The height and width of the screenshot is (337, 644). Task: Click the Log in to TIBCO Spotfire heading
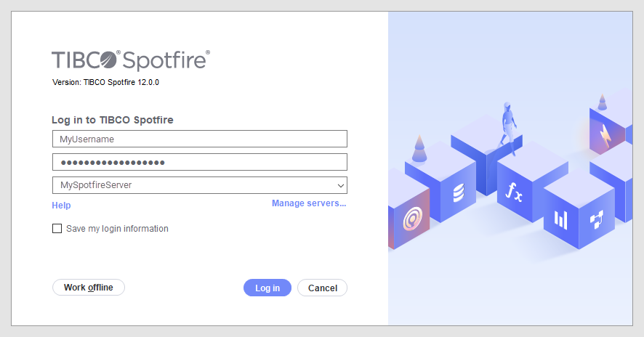point(113,120)
